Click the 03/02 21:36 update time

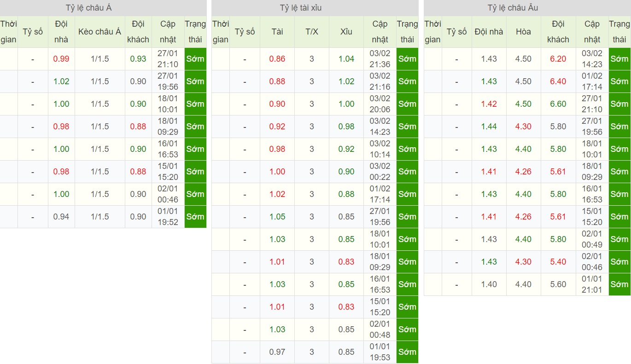[380, 59]
